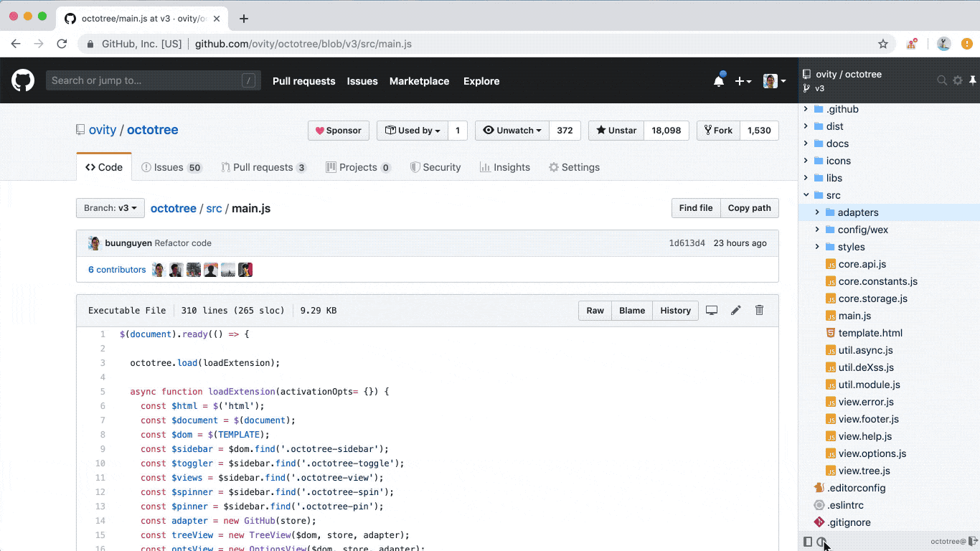The image size is (980, 551).
Task: Open view.tree.js in the sidebar
Action: point(864,471)
